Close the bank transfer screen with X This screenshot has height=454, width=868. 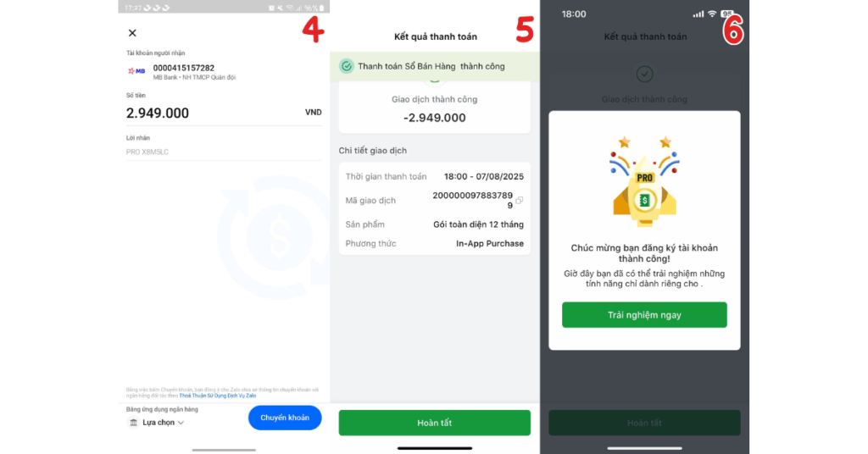tap(132, 33)
